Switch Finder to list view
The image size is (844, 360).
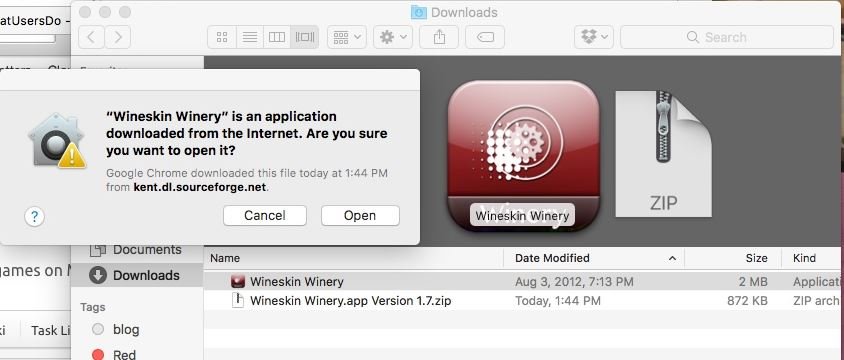click(x=250, y=37)
